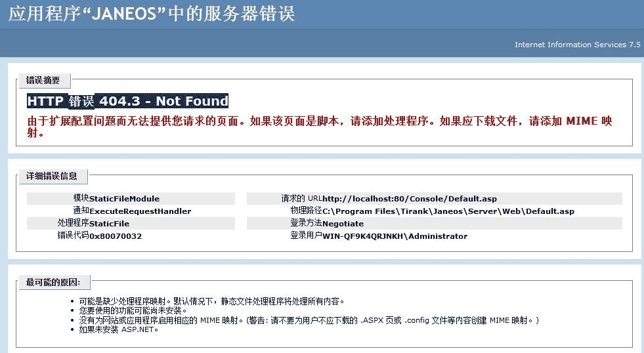Image resolution: width=644 pixels, height=353 pixels.
Task: Click the 物理路径 field label
Action: pyautogui.click(x=306, y=211)
